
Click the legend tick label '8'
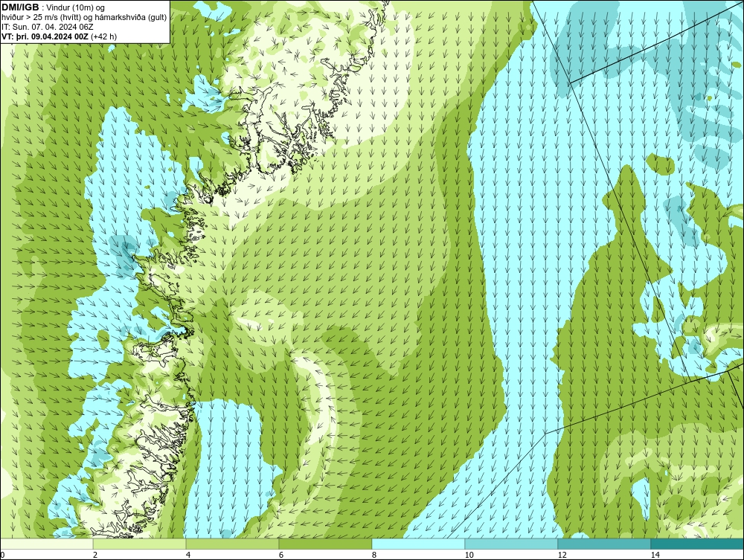pyautogui.click(x=374, y=555)
